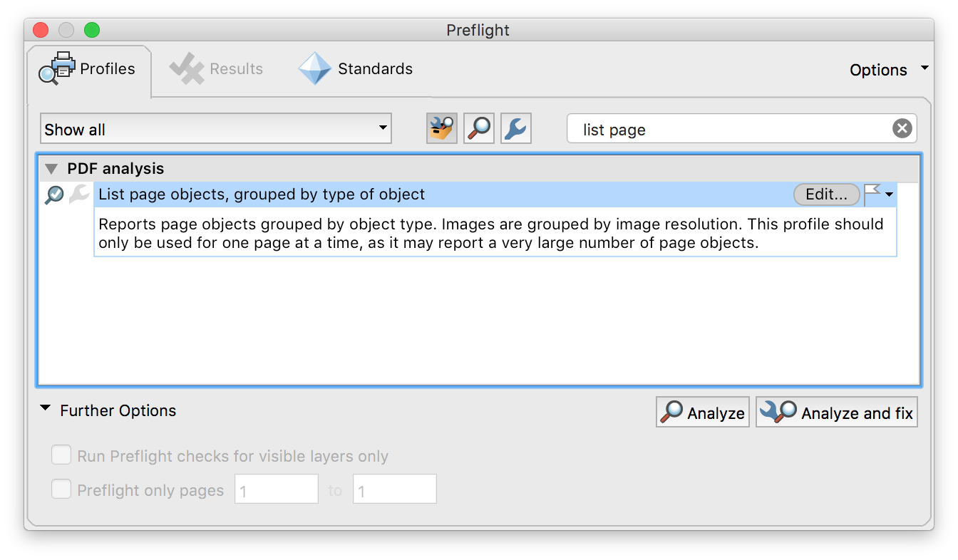958x560 pixels.
Task: Collapse the PDF analysis group
Action: (x=51, y=169)
